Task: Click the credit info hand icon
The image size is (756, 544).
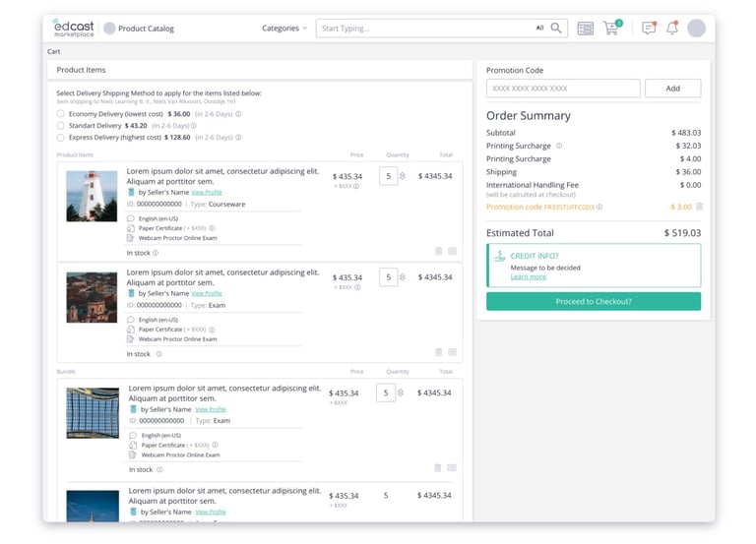Action: click(500, 256)
